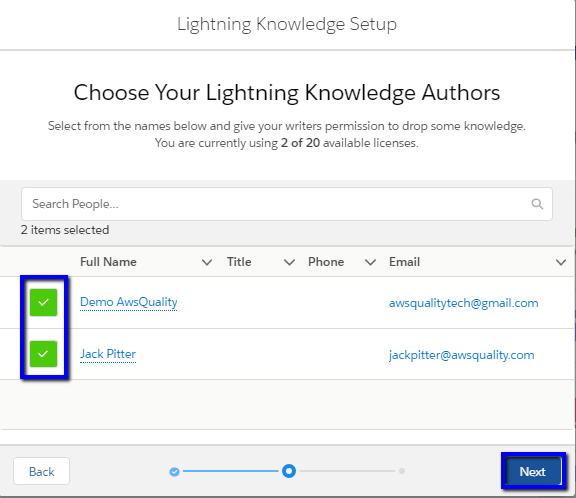Click the final step progress dot
Viewport: 576px width, 498px height.
point(402,471)
